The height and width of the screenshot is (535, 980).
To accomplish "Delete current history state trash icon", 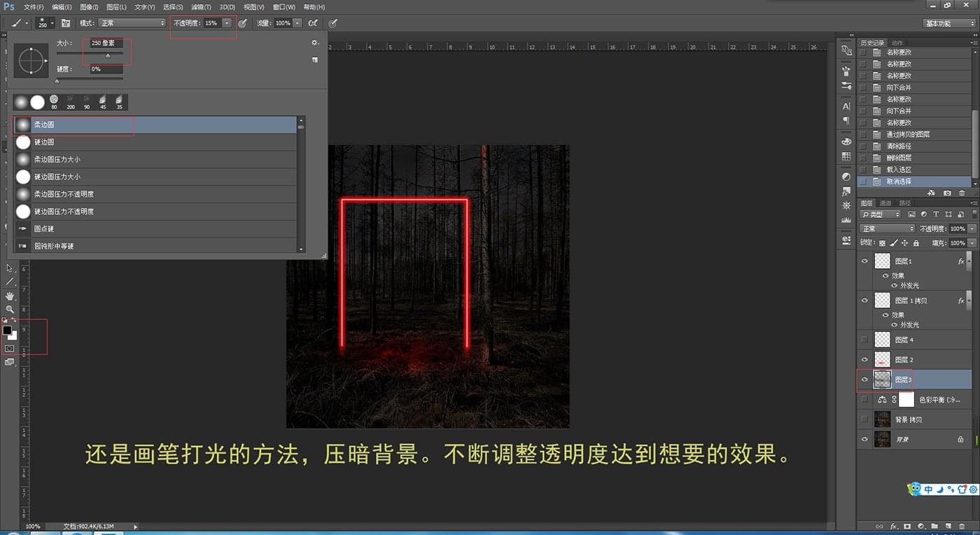I will coord(962,193).
